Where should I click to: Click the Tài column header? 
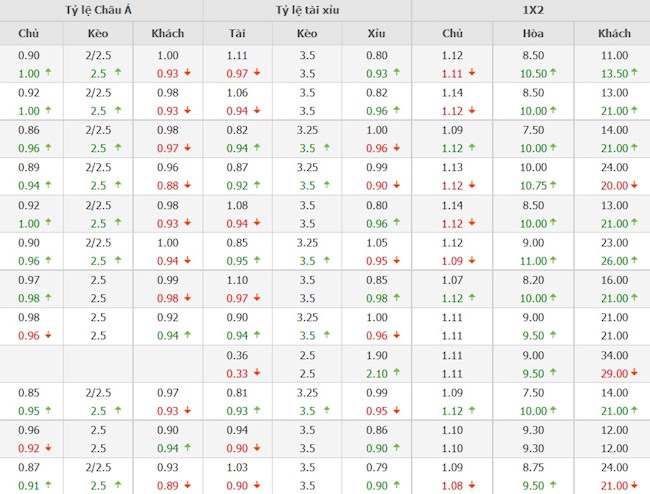(x=237, y=34)
